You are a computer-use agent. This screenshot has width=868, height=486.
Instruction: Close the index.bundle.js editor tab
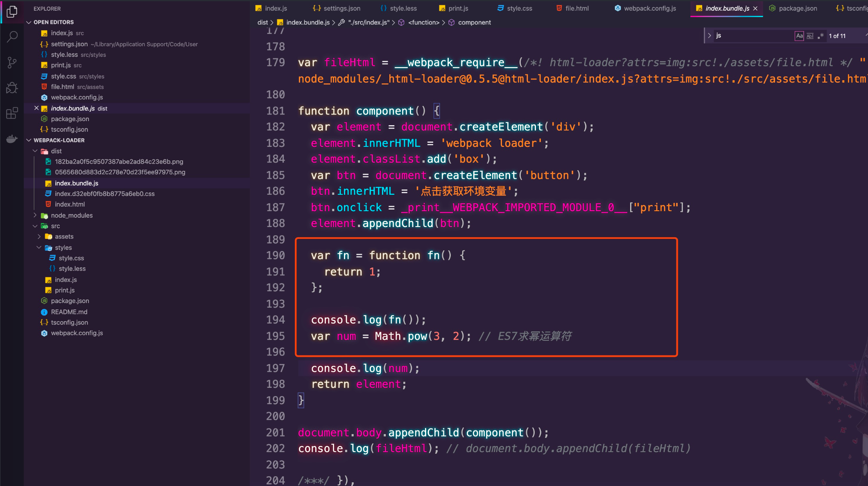point(755,9)
